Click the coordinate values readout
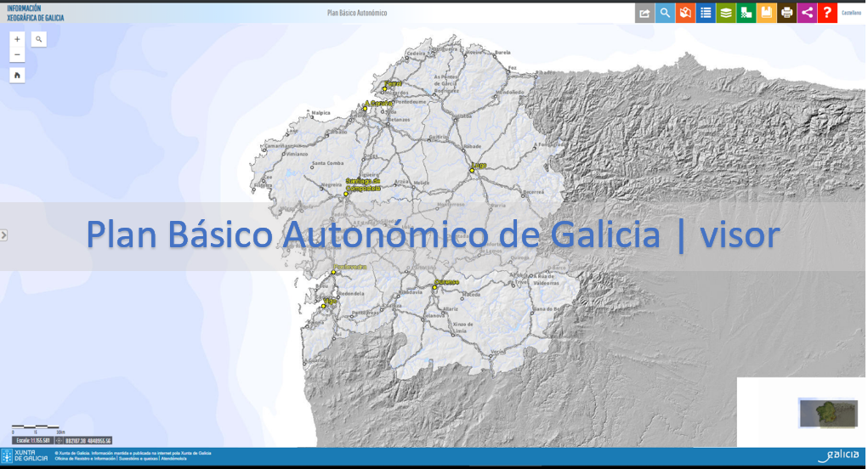The image size is (868, 469). point(88,441)
